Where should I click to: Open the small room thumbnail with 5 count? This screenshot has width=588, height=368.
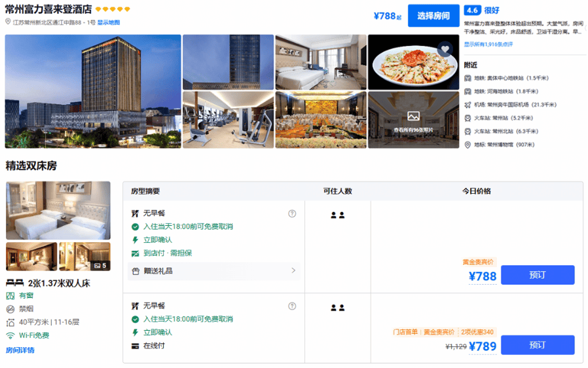[x=84, y=257]
